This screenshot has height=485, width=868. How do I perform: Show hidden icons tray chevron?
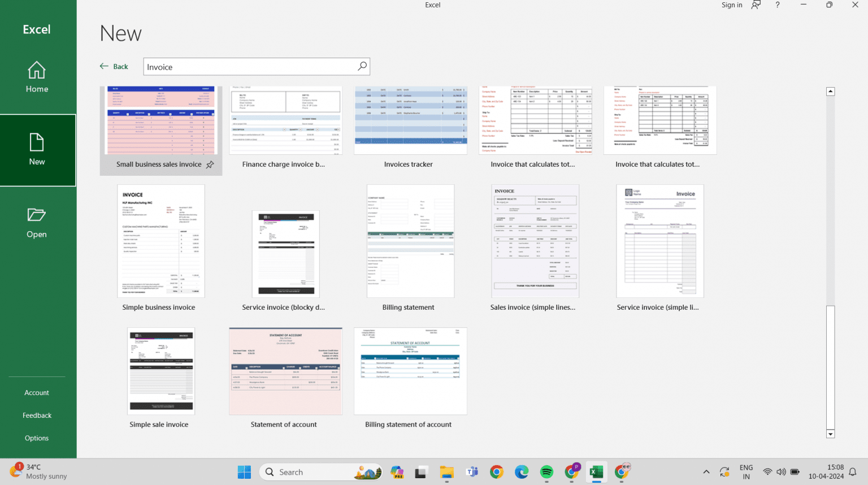pos(706,472)
